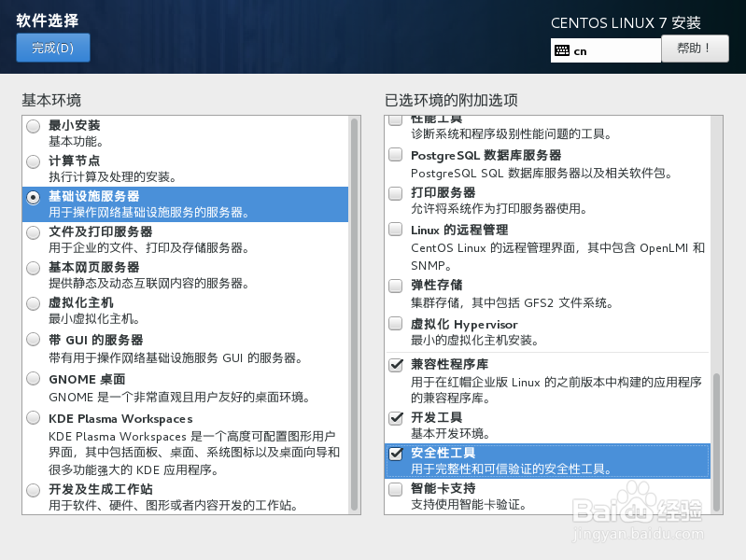The height and width of the screenshot is (560, 746).
Task: Select the 开发及生成工作站 radio button
Action: click(x=34, y=490)
